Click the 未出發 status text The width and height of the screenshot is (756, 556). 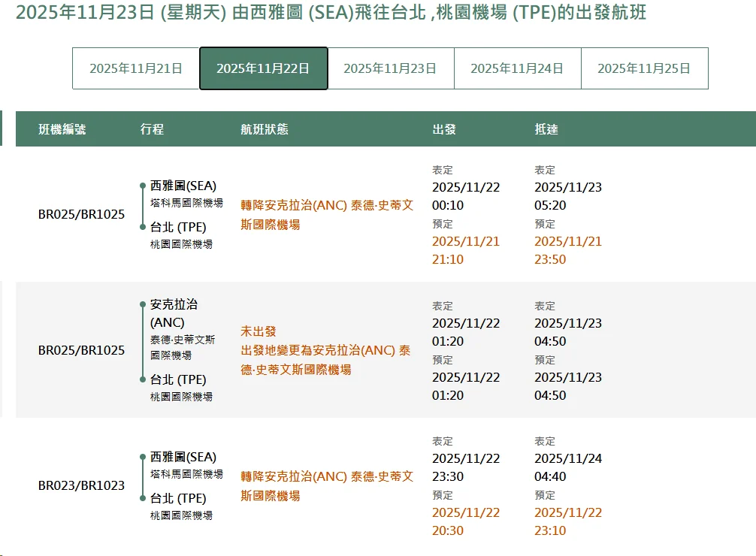(x=259, y=331)
